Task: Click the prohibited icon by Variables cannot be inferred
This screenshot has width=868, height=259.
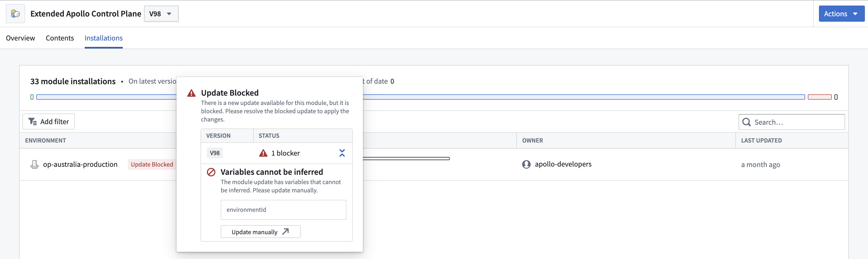Action: pos(211,172)
